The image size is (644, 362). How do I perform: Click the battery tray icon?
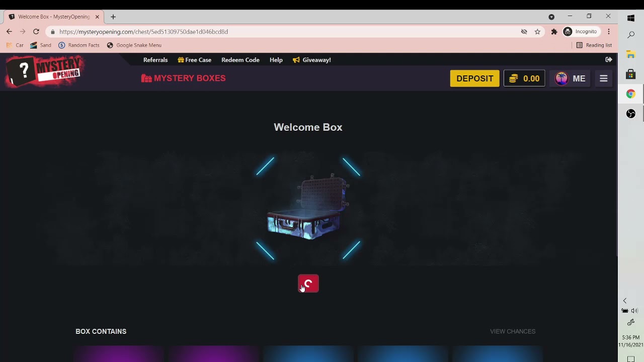click(x=625, y=311)
